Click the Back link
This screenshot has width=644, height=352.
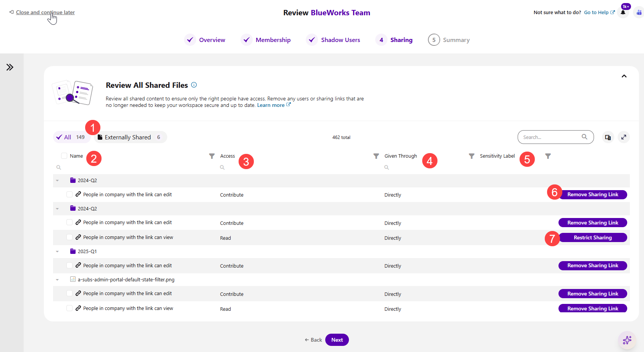point(313,340)
